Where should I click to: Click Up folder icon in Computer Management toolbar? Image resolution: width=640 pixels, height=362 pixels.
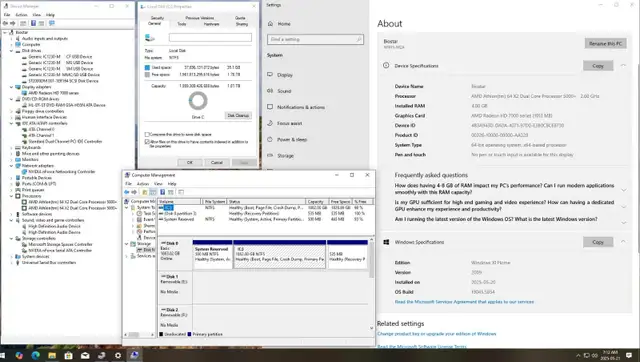click(144, 192)
